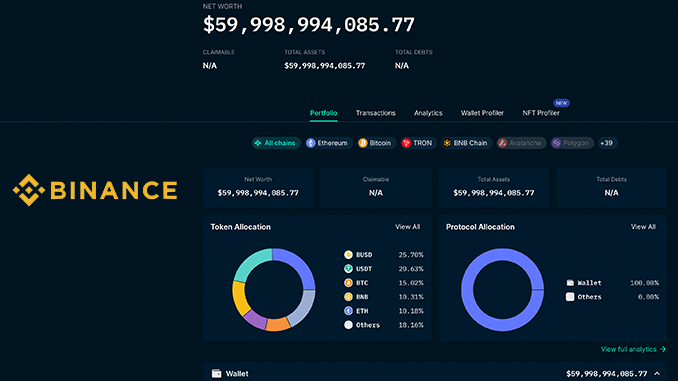The height and width of the screenshot is (381, 678).
Task: Go to the Wallet Profiler tab
Action: coord(482,113)
